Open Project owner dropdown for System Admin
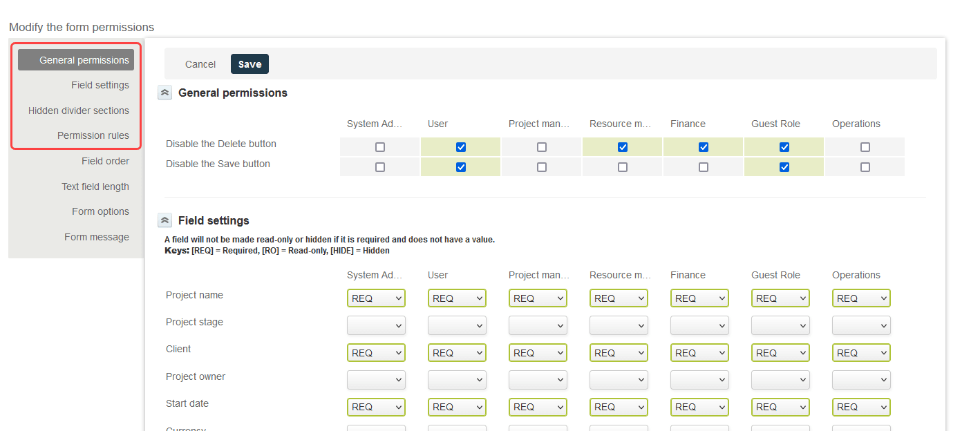 [x=376, y=380]
